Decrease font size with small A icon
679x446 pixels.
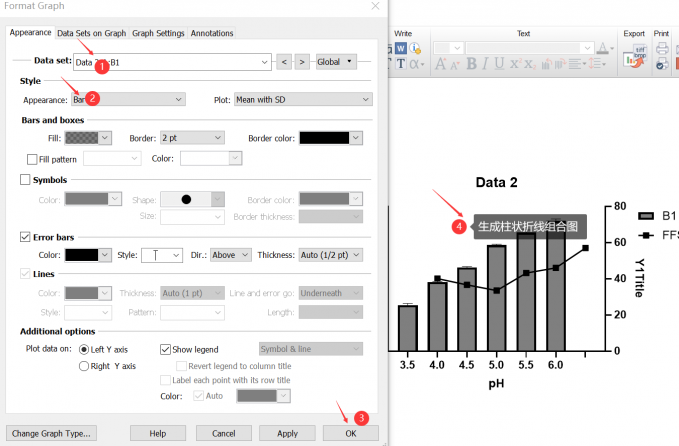455,65
